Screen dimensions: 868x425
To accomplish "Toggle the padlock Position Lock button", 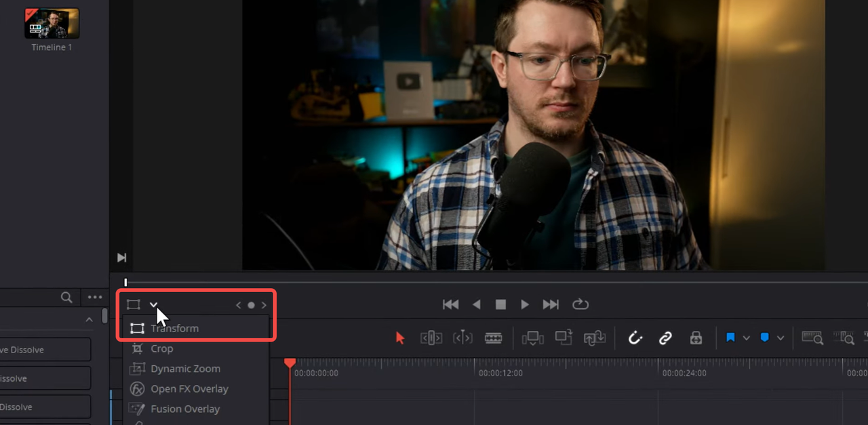I will pos(696,338).
